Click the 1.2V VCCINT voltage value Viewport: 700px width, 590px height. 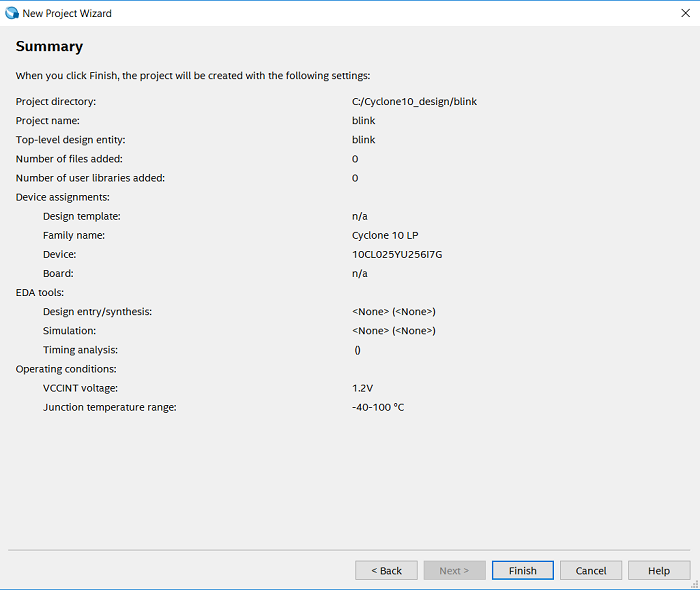tap(363, 388)
